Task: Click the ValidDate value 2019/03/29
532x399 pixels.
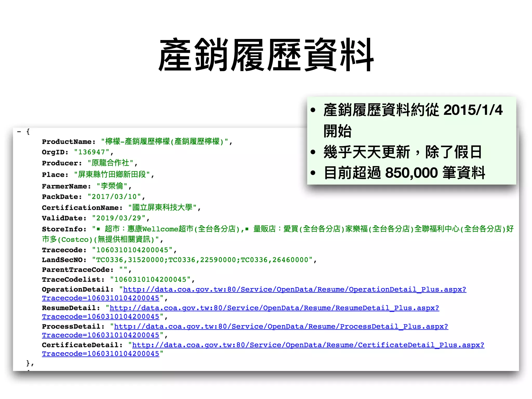Action: coord(118,218)
